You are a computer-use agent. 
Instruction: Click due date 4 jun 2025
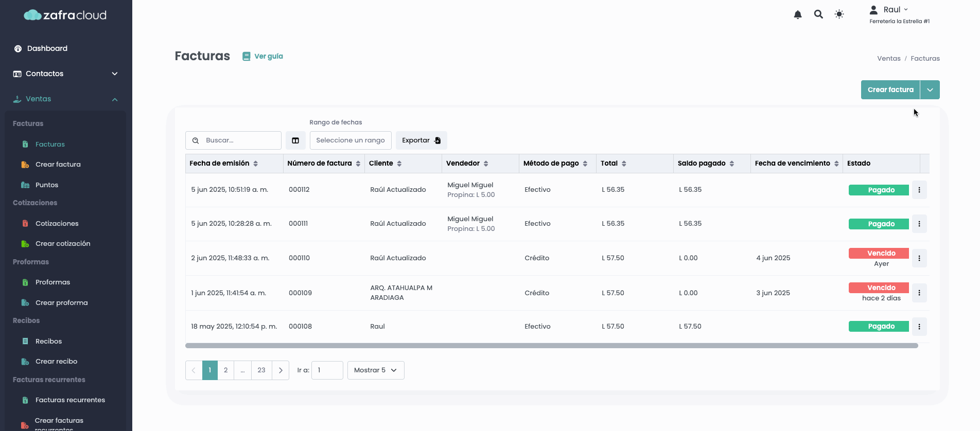773,258
